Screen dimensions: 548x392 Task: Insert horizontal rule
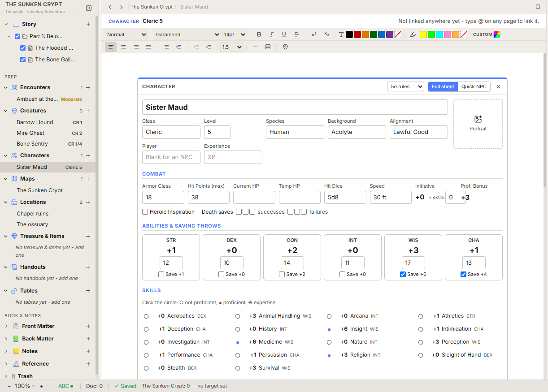coord(255,47)
